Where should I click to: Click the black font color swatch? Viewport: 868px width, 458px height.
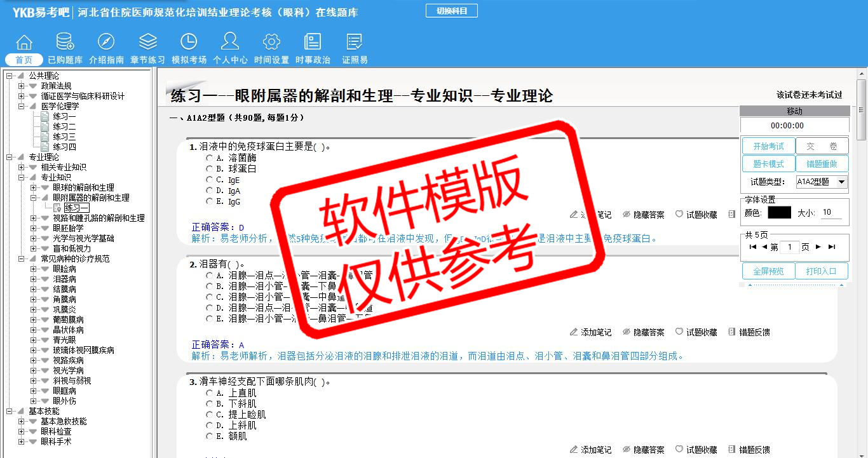(x=779, y=213)
